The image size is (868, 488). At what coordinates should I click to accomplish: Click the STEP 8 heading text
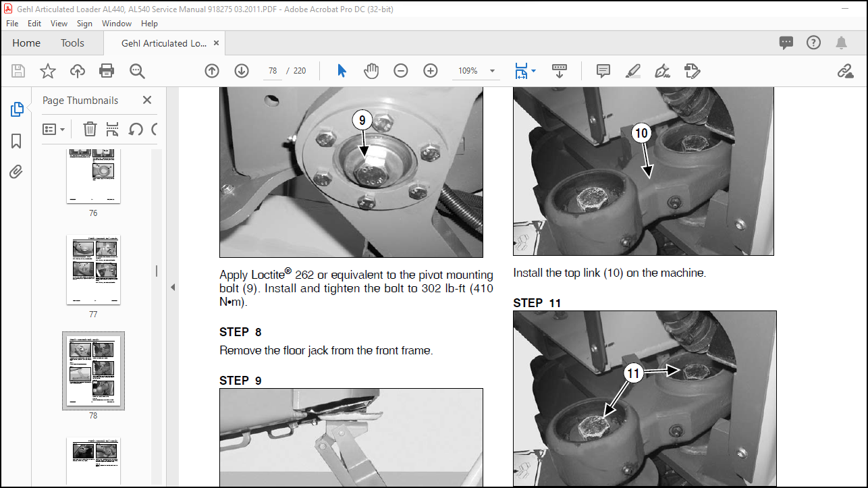tap(240, 332)
